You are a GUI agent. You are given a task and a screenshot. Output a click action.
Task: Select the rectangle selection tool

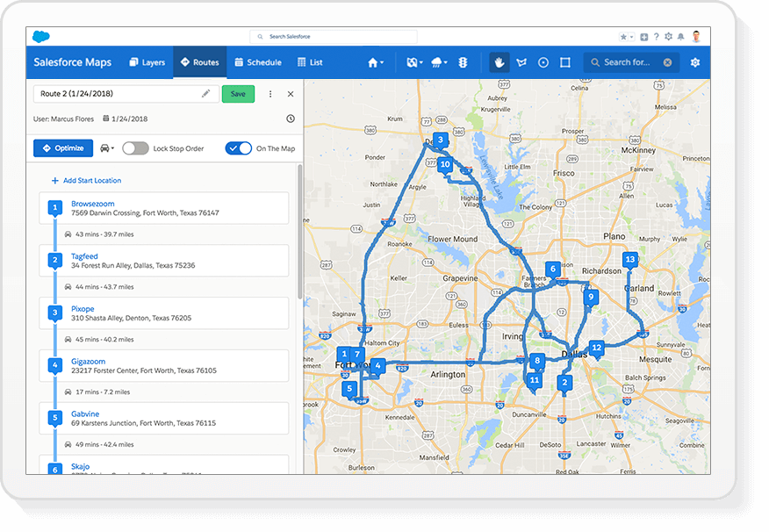(566, 62)
